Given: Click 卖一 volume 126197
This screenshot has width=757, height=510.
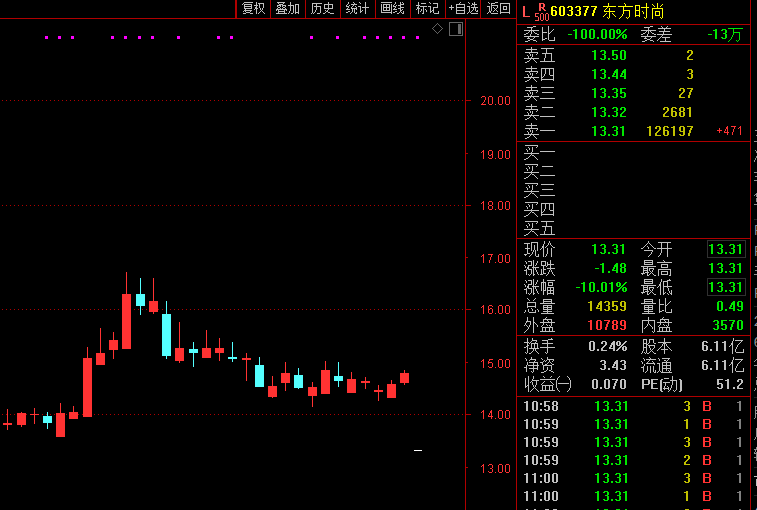Looking at the screenshot, I should click(670, 131).
